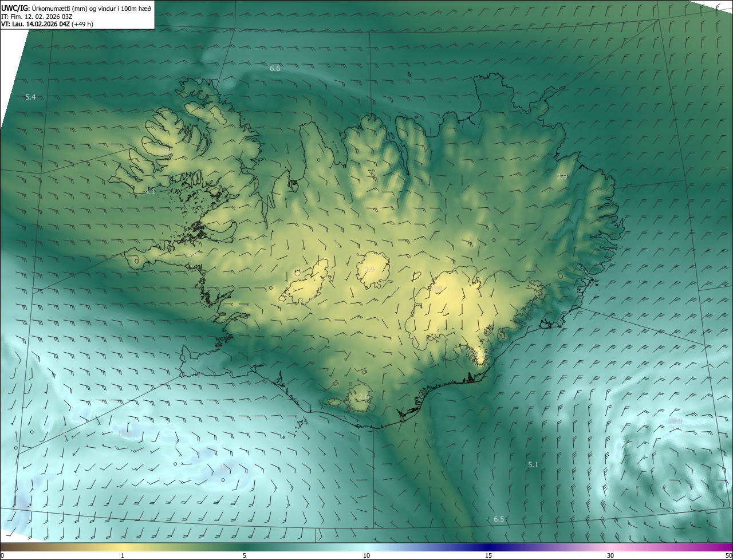The width and height of the screenshot is (733, 560).
Task: Click the 0.9 value on the central glacier
Action: click(369, 269)
